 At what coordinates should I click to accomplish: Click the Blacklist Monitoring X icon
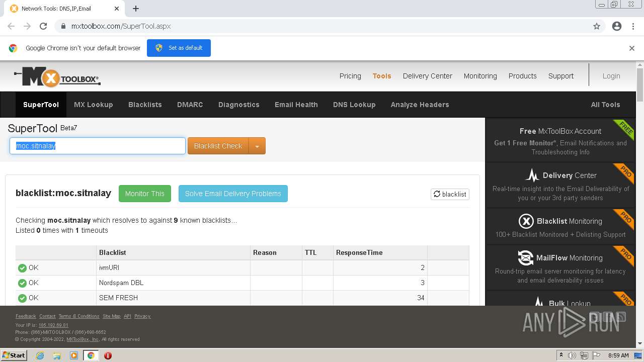coord(526,221)
